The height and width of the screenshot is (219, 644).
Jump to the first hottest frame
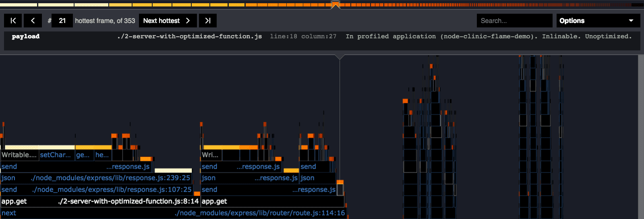click(x=13, y=21)
